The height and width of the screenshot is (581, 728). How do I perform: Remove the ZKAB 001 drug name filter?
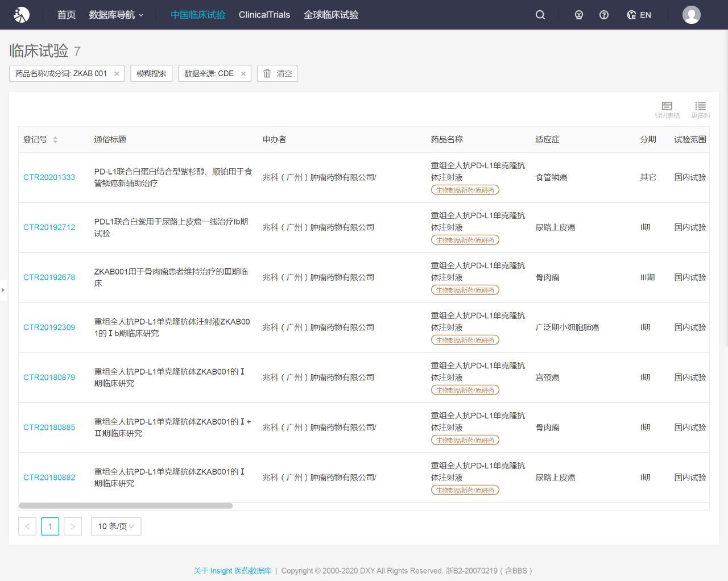[117, 74]
